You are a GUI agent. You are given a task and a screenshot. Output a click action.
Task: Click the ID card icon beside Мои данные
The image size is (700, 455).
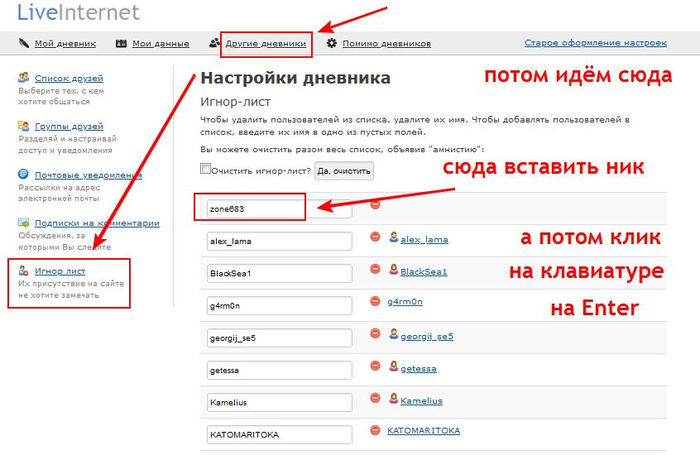click(121, 43)
